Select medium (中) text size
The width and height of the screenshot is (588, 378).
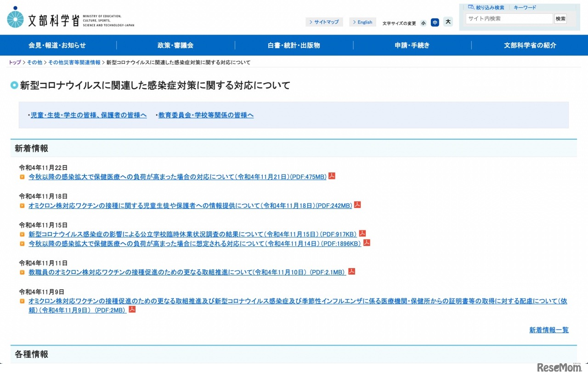[x=435, y=22]
